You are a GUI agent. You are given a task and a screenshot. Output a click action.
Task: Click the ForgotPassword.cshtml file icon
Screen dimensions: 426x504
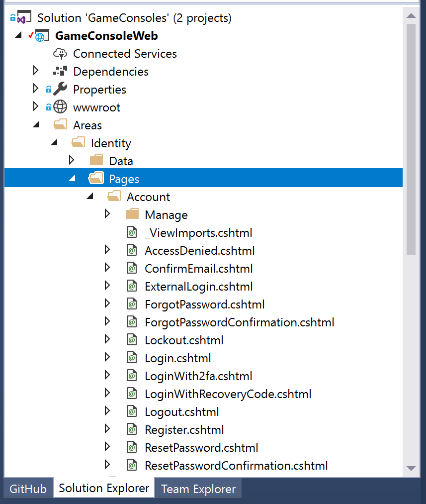[x=132, y=304]
